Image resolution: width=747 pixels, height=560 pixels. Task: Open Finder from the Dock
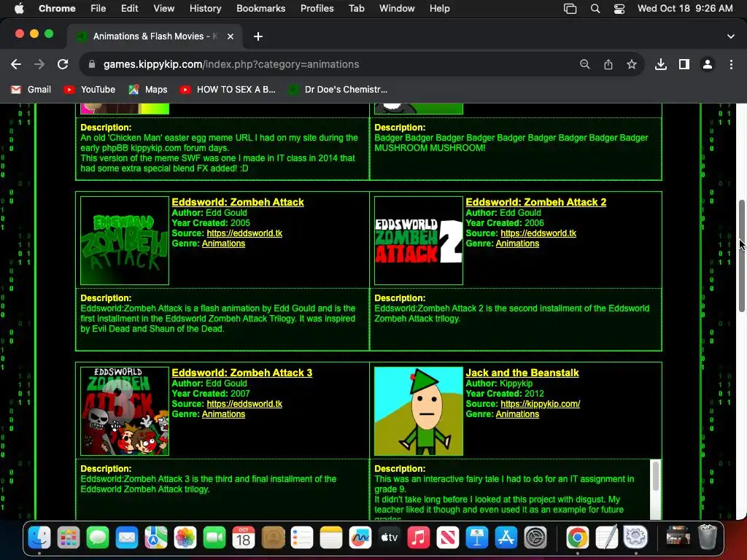click(39, 537)
